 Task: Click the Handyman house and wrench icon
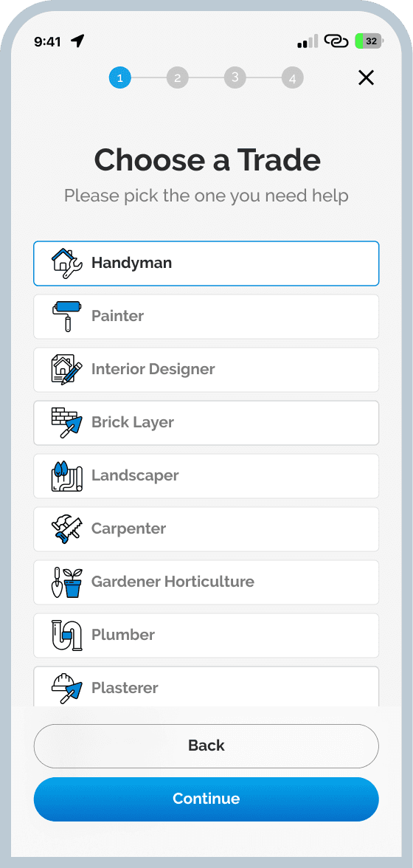[67, 263]
